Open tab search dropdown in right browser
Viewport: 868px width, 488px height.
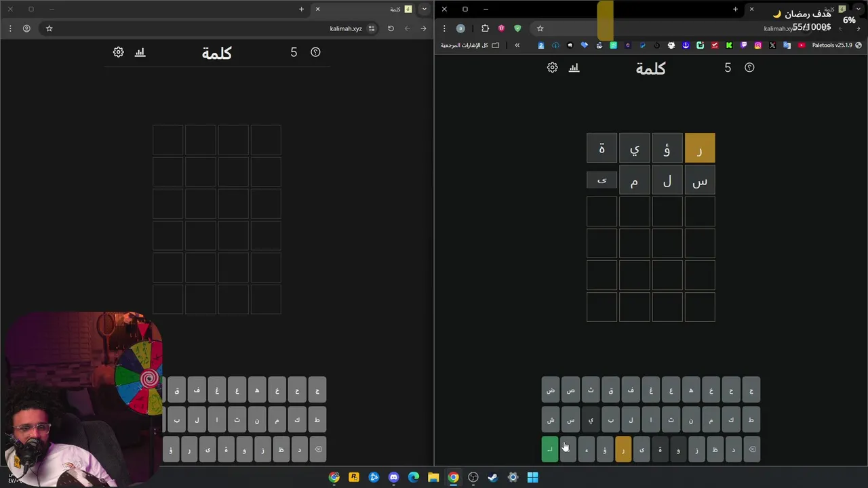[858, 9]
